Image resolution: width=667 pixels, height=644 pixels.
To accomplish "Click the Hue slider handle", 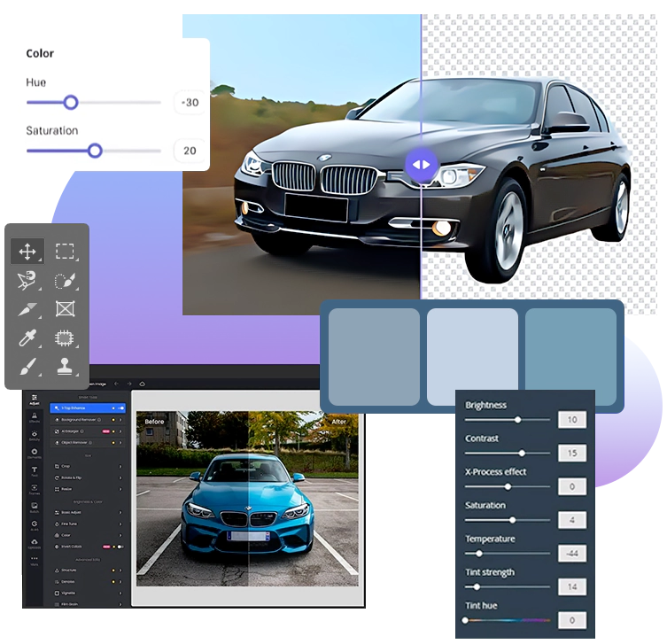I will coord(71,103).
